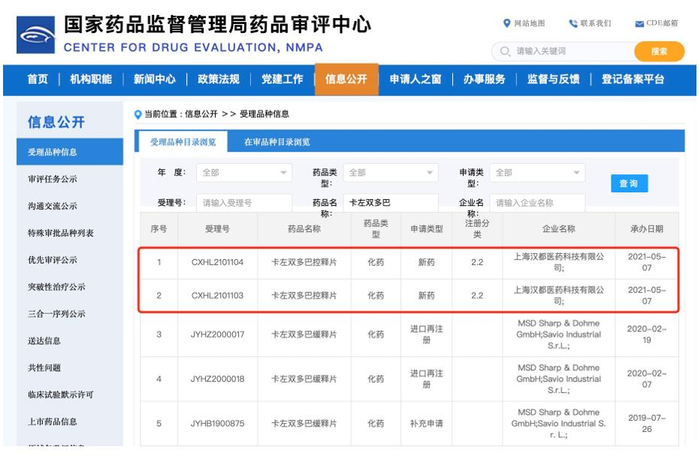Image resolution: width=700 pixels, height=456 pixels.
Task: Select acceptance number CXHL2101104
Action: (217, 263)
